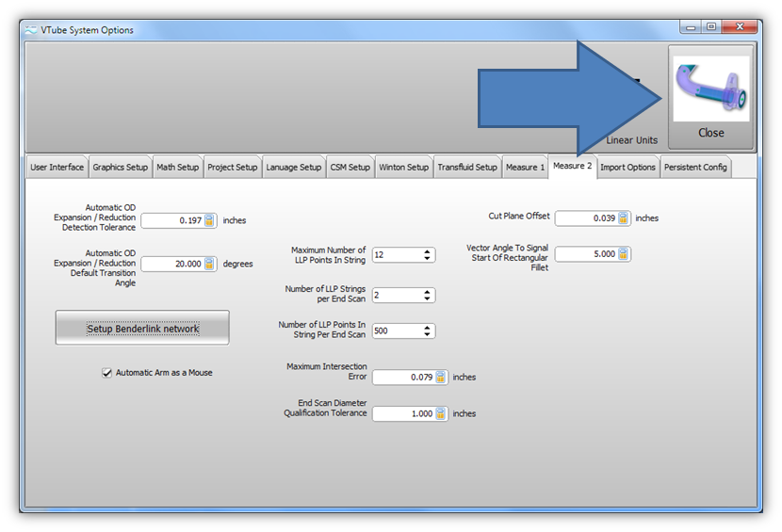Open the Persistent Config tab
The image size is (782, 532).
point(695,168)
